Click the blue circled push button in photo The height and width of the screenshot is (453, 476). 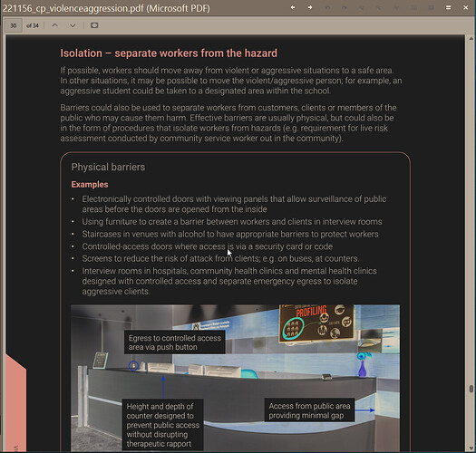[x=133, y=366]
